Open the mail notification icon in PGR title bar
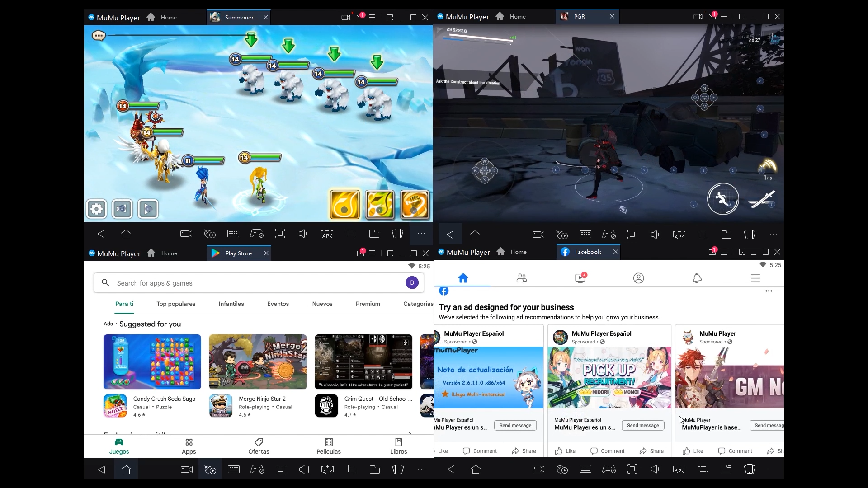Viewport: 868px width, 488px height. tap(712, 16)
